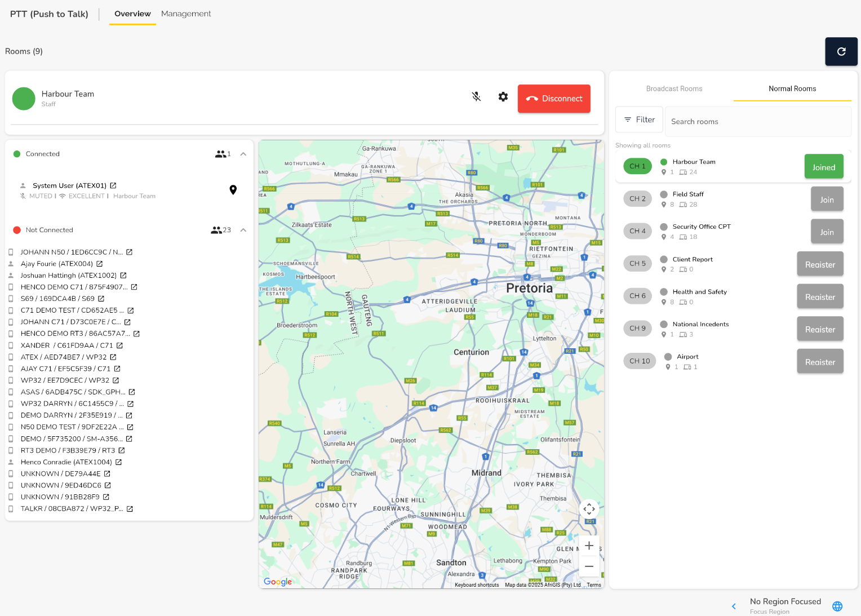This screenshot has height=616, width=861.
Task: Click the globe icon near Focus Region
Action: point(837,606)
